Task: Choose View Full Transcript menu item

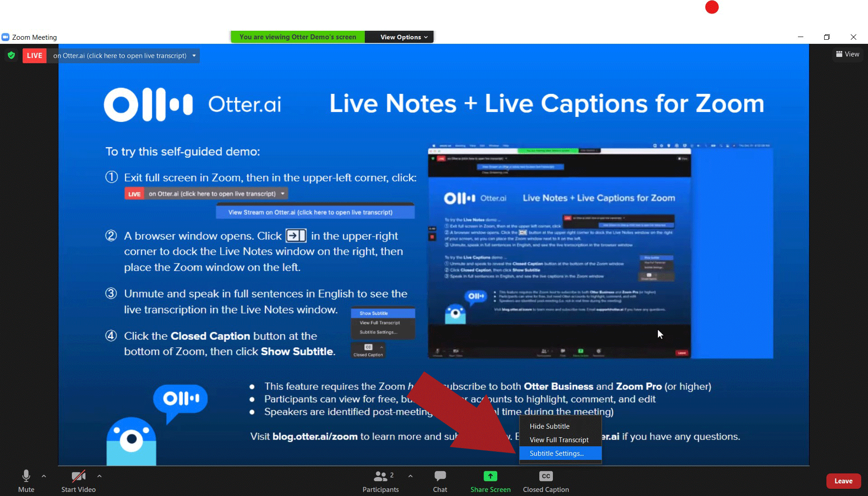Action: click(x=559, y=440)
